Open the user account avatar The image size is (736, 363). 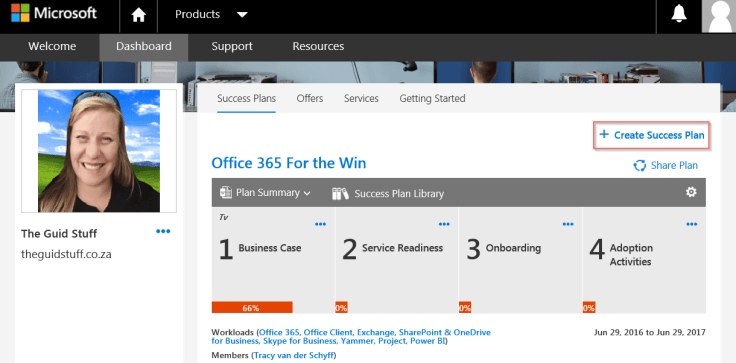coord(719,16)
